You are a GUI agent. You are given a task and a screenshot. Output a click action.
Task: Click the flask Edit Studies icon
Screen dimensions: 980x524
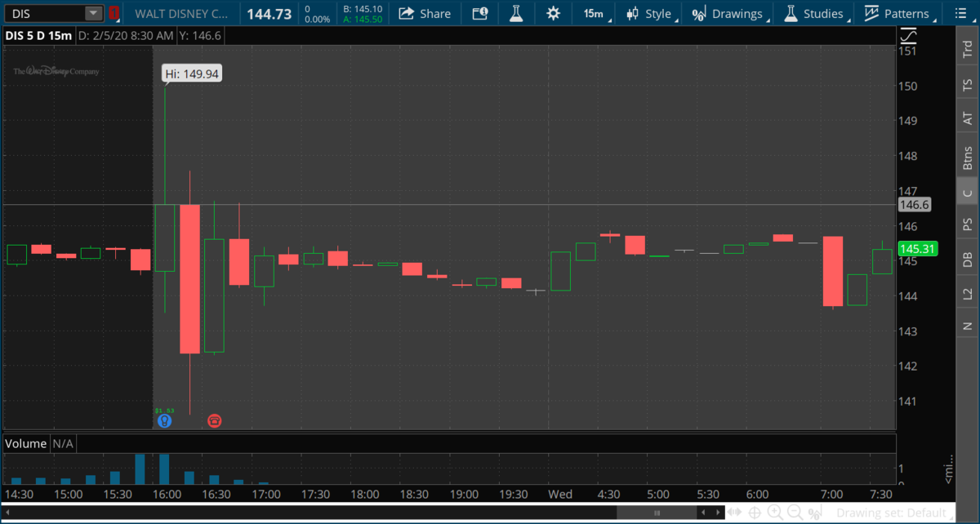pos(516,14)
